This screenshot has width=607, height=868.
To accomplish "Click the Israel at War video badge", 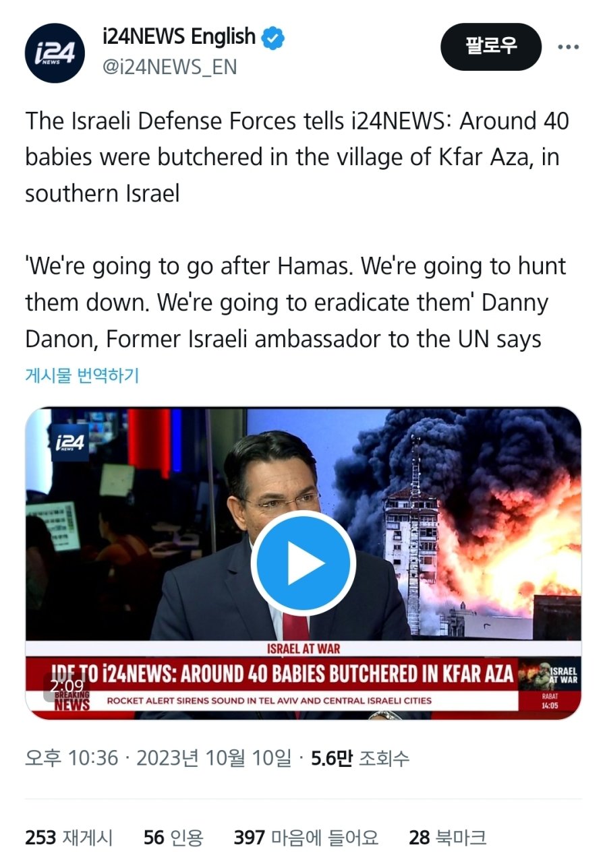I will click(550, 676).
